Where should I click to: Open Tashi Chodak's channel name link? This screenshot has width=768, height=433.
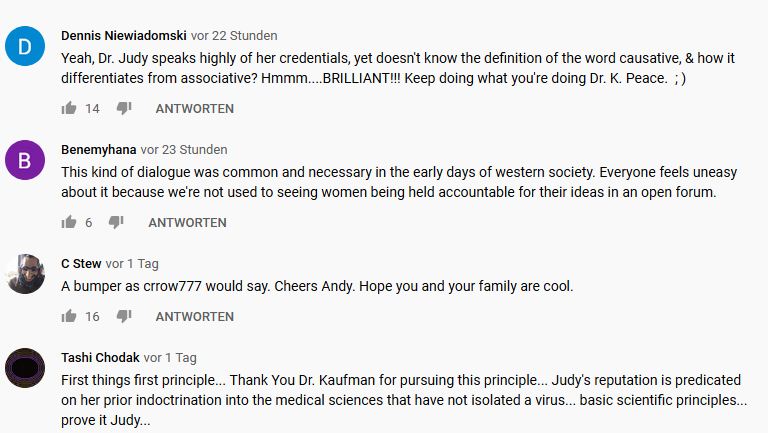click(x=100, y=358)
